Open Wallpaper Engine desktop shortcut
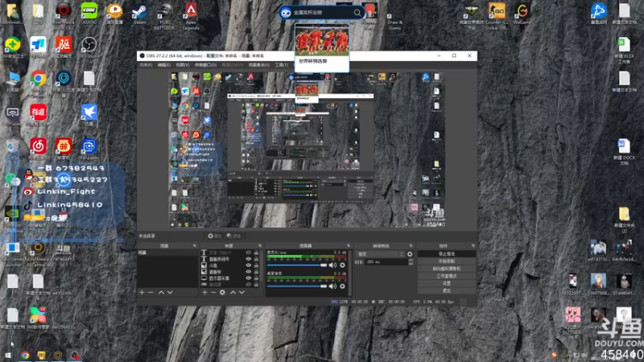This screenshot has height=362, width=644. [89, 150]
